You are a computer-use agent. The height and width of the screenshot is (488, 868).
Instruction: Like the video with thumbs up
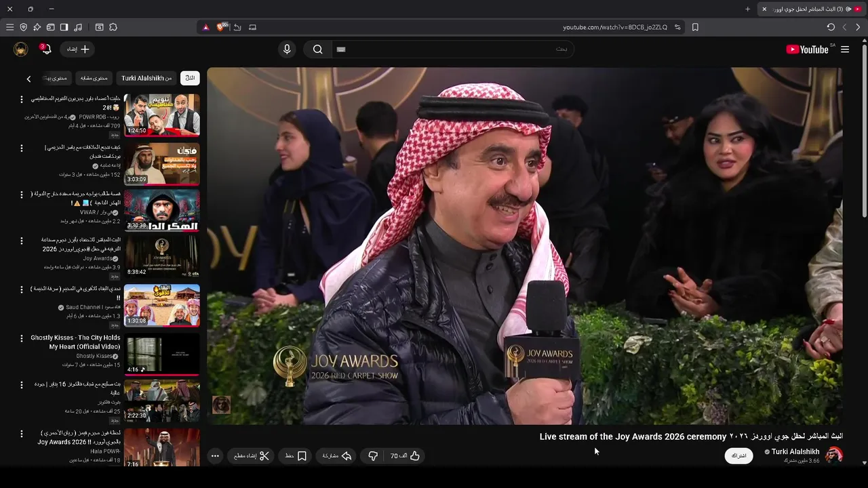406,456
